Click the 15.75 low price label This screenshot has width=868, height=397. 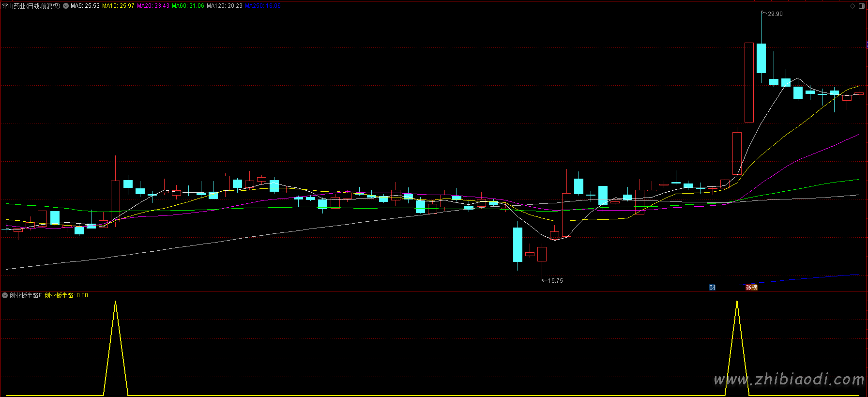click(x=555, y=280)
